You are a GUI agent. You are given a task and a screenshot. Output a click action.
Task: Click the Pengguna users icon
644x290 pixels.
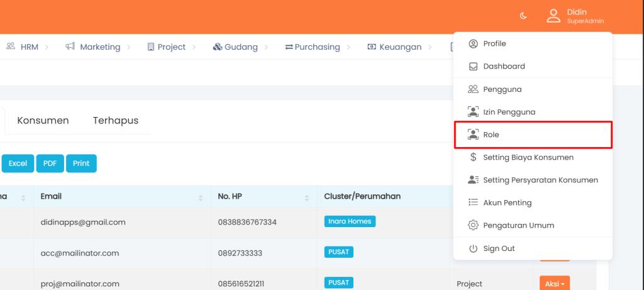474,89
